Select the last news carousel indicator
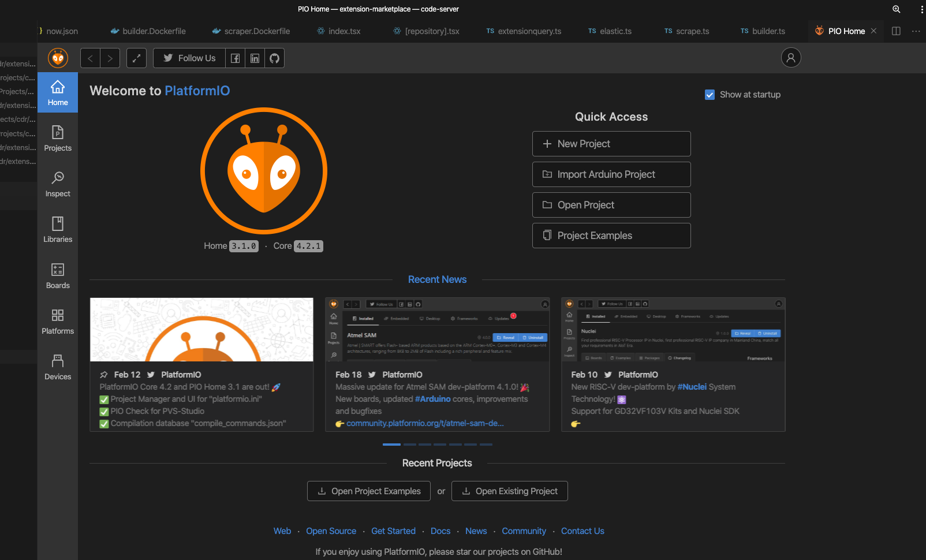The width and height of the screenshot is (926, 560). pyautogui.click(x=486, y=445)
